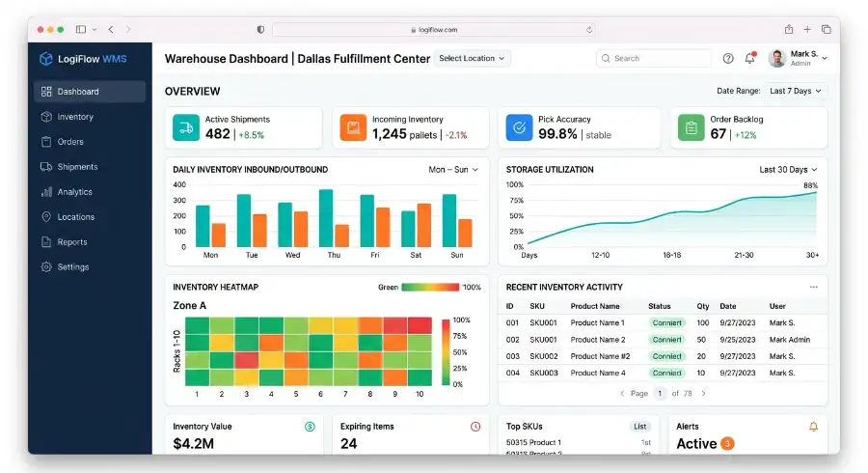Click the Locations pin icon
The image size is (868, 473).
pyautogui.click(x=46, y=217)
